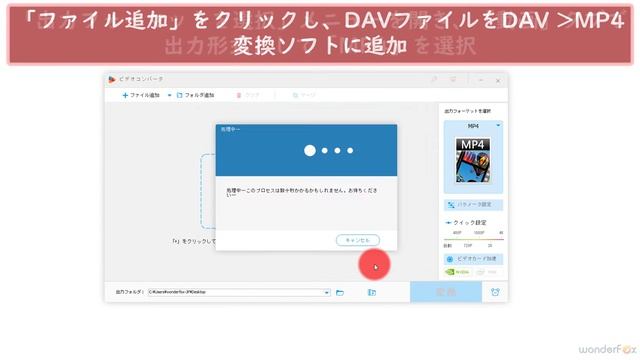This screenshot has width=640, height=360.
Task: Click the MP4 format thumbnail image
Action: (473, 160)
